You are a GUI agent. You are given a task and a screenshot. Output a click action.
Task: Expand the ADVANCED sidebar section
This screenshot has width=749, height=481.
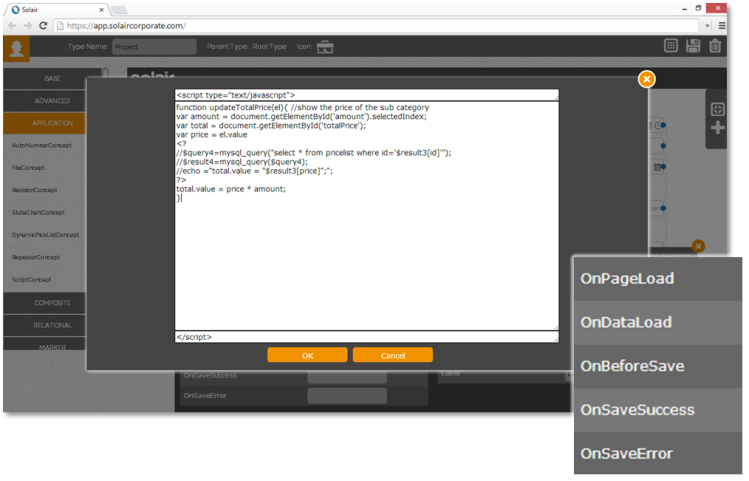(44, 101)
